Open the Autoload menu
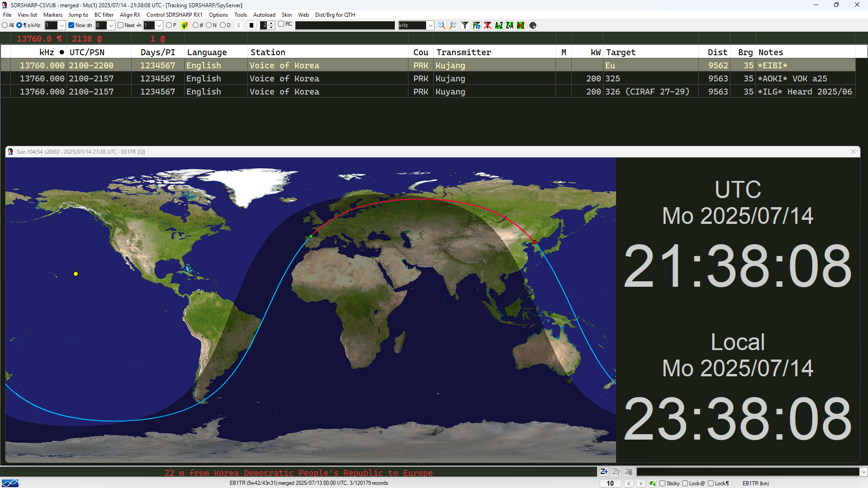This screenshot has height=488, width=868. tap(264, 15)
